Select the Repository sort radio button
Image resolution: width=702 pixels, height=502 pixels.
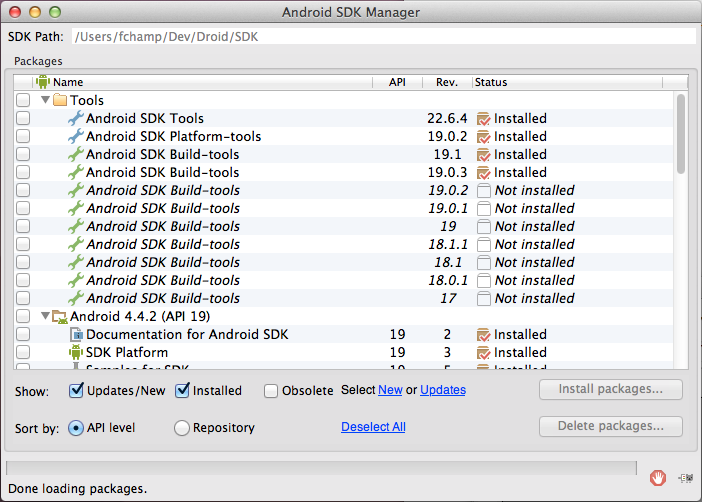click(x=181, y=428)
